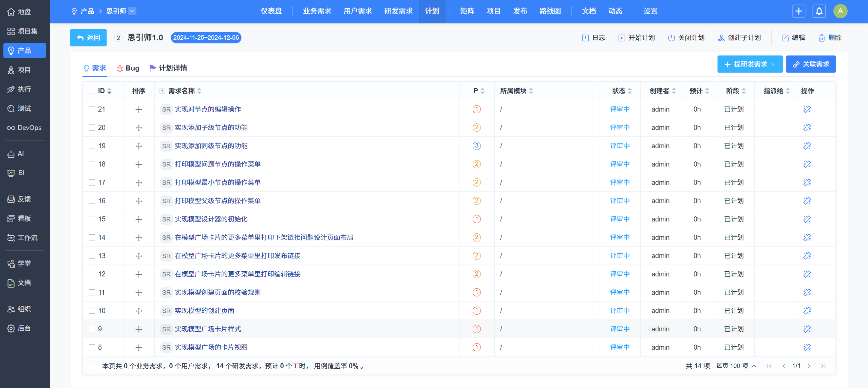Viewport: 868px width, 388px height.
Task: Open the 路线图 menu item
Action: coord(550,11)
